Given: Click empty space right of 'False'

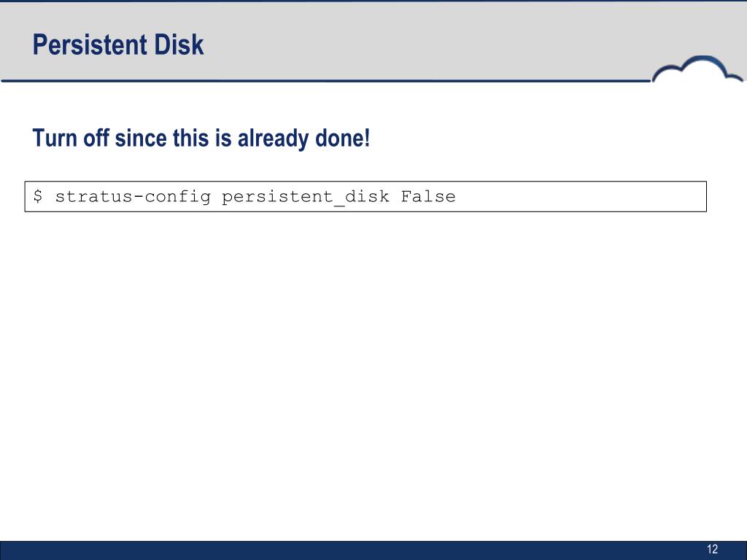Looking at the screenshot, I should (581, 196).
